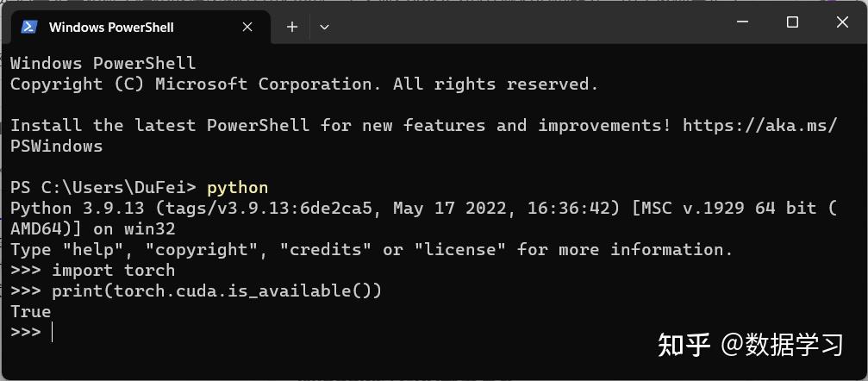
Task: Click the PS C:\Users\DuFei> prompt text
Action: click(x=103, y=187)
